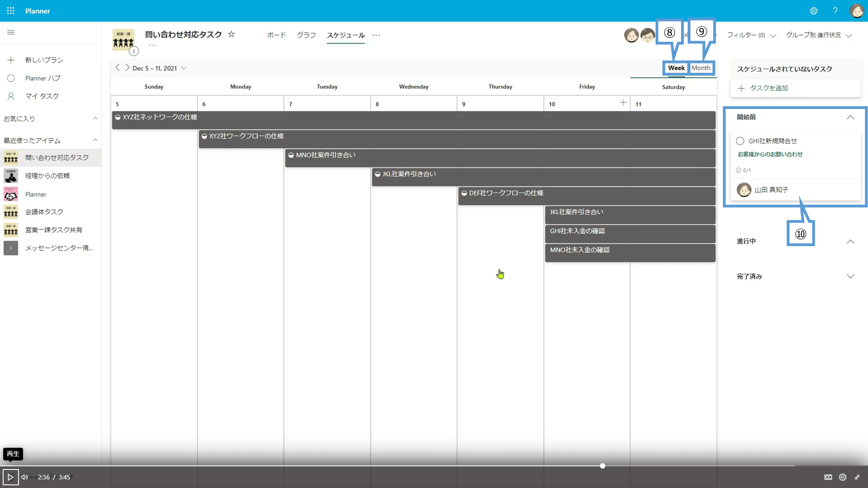Expand the 完了済み section

pyautogui.click(x=851, y=276)
